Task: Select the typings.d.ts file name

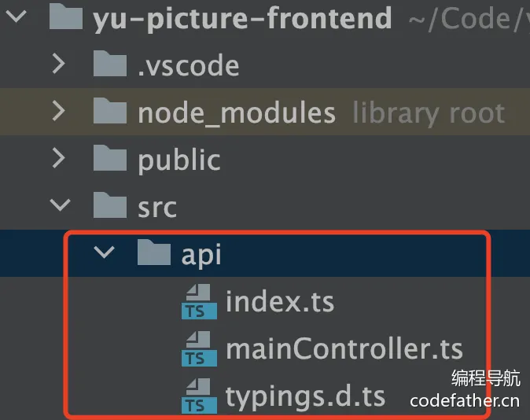Action: 305,396
